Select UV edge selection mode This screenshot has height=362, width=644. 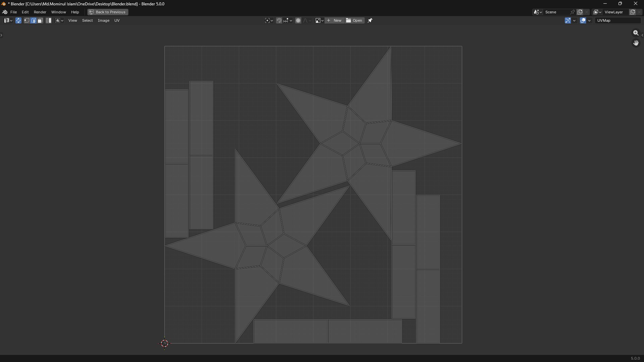(x=34, y=20)
